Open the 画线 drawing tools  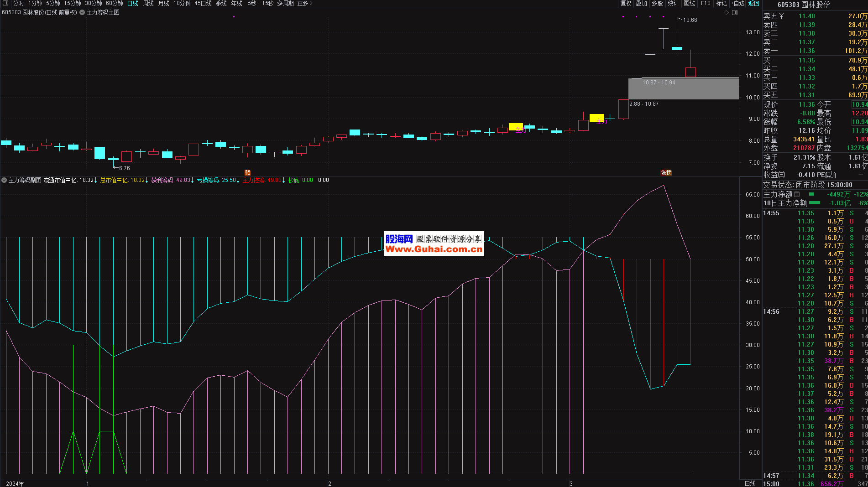coord(689,3)
